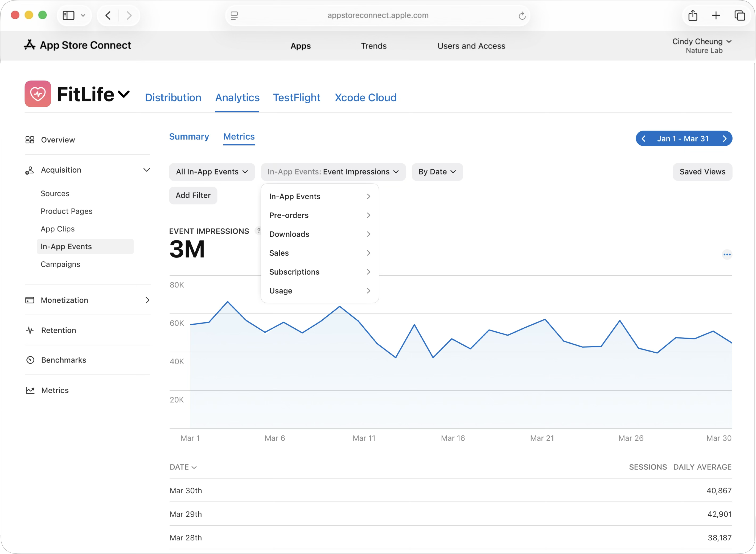Collapse the Acquisition sidebar section
Viewport: 756px width, 554px height.
(146, 170)
